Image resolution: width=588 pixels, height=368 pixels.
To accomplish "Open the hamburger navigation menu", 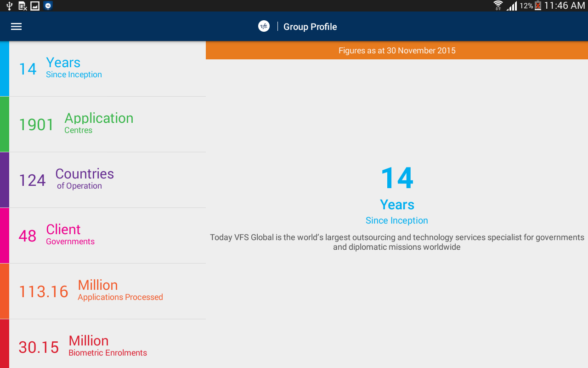I will [17, 27].
